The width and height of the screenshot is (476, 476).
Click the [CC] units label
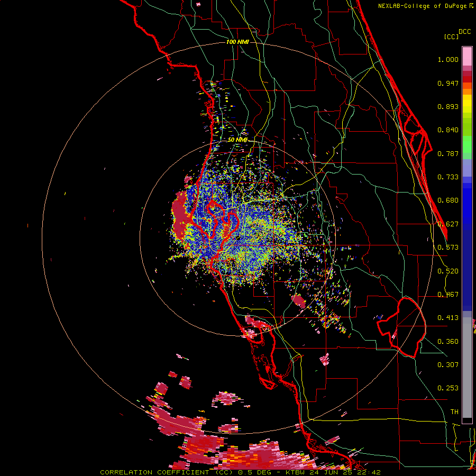[x=451, y=36]
